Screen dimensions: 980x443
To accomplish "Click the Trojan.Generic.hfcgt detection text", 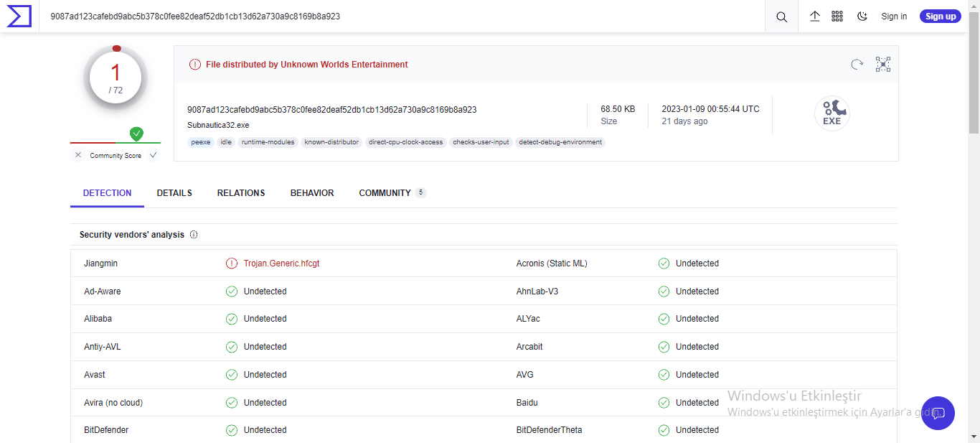I will [281, 264].
